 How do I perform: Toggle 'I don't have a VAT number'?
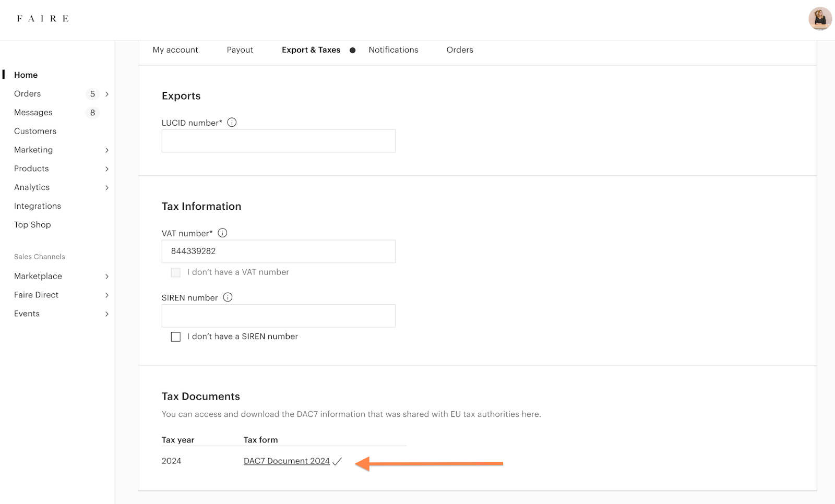[176, 272]
